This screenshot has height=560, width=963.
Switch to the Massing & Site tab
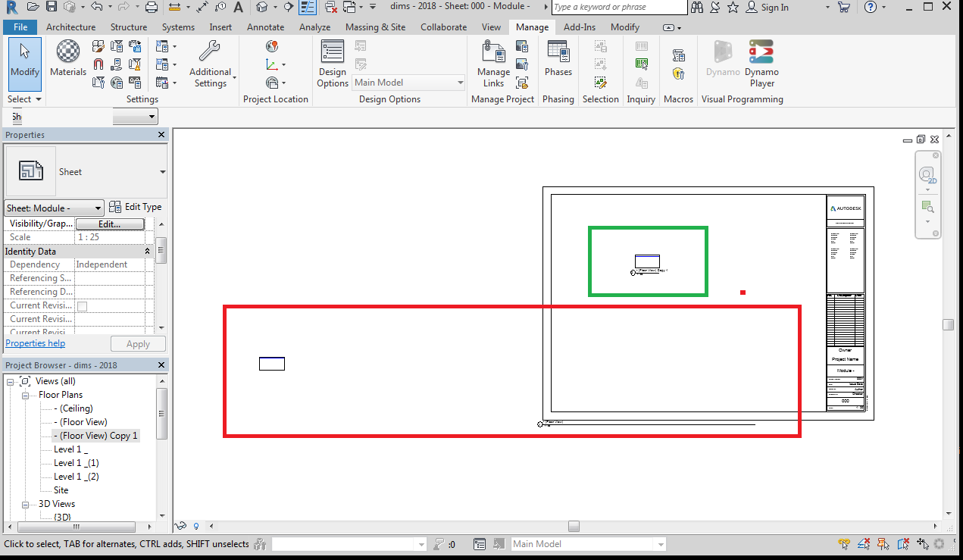(375, 27)
